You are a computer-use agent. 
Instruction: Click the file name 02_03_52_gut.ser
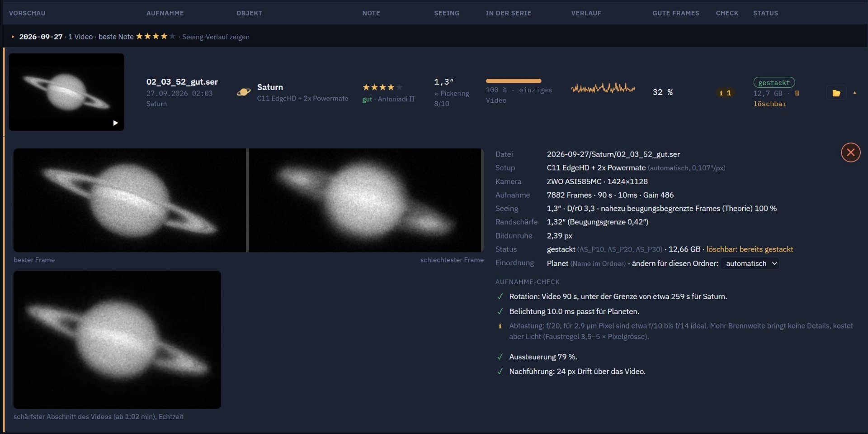tap(182, 82)
